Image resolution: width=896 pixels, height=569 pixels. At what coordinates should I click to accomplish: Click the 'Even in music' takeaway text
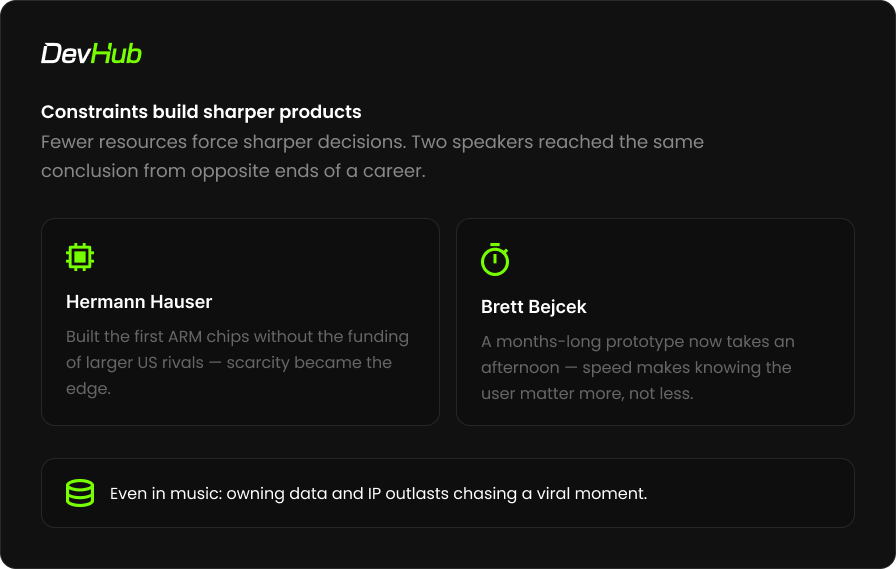tap(378, 494)
